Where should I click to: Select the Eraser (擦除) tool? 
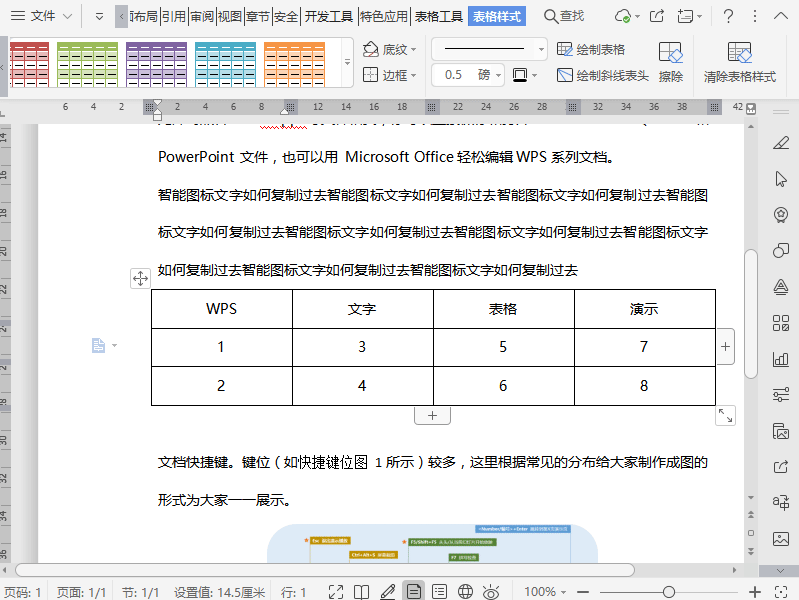tap(670, 60)
